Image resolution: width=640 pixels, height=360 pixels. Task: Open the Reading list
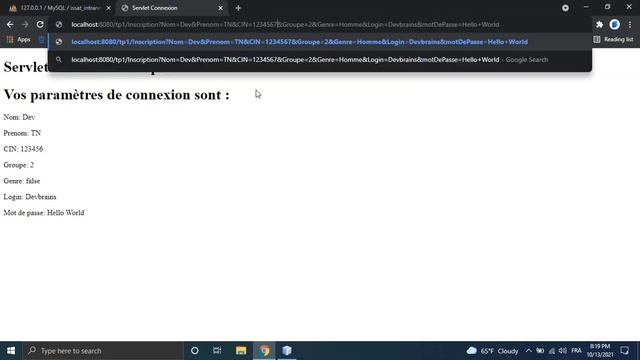[613, 40]
